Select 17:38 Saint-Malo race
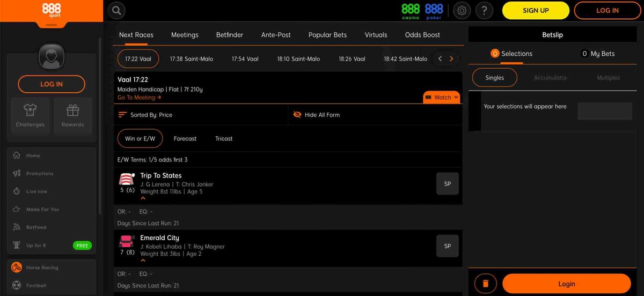Screen dimensions: 644x296 tap(192, 59)
